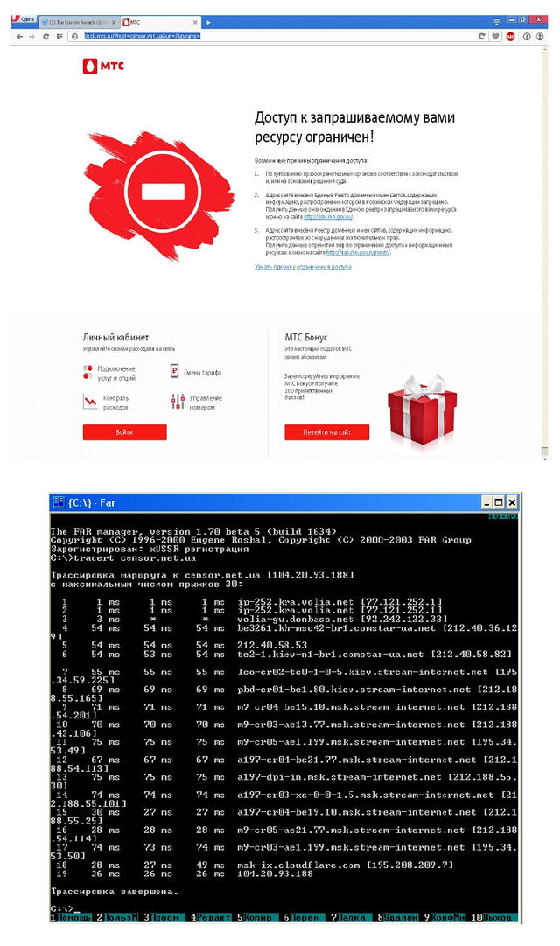
Task: Click the МТС logo at page top
Action: (x=103, y=65)
